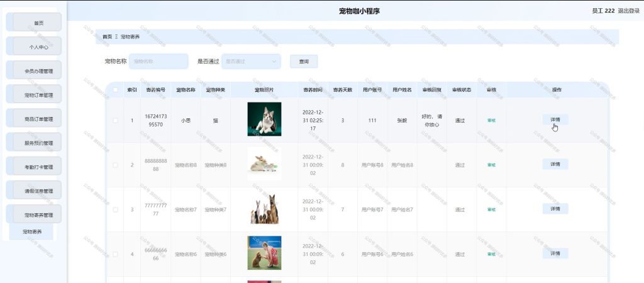Image resolution: width=644 pixels, height=283 pixels.
Task: Click the 宠物名称 column header
Action: pos(186,89)
